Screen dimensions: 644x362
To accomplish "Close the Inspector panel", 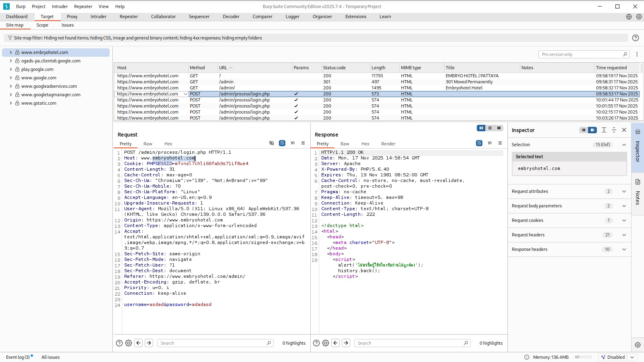I will [x=624, y=130].
